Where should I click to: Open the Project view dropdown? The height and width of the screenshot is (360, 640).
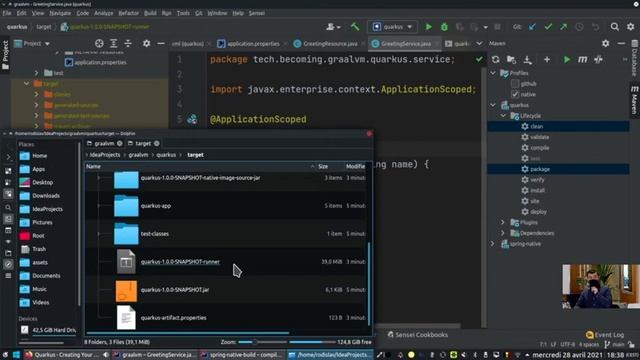point(32,43)
